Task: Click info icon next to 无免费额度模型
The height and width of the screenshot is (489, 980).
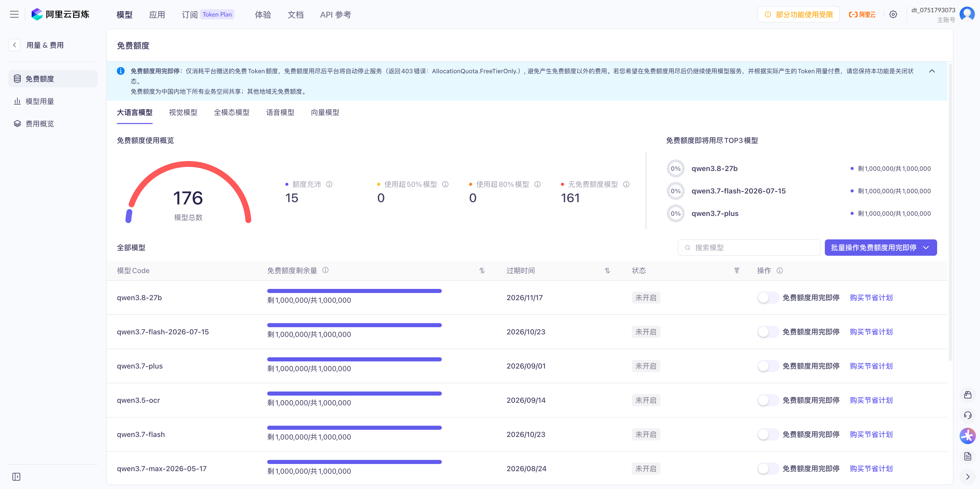Action: coord(626,184)
